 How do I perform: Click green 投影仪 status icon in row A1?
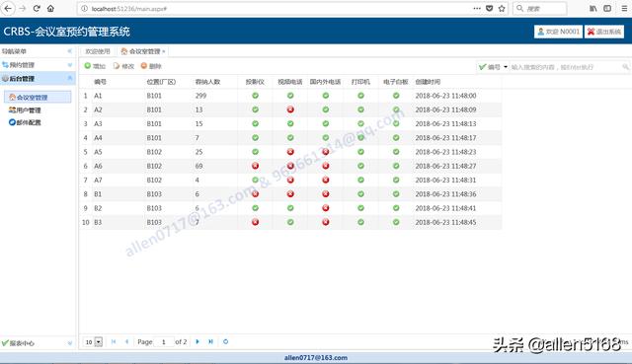click(x=255, y=96)
